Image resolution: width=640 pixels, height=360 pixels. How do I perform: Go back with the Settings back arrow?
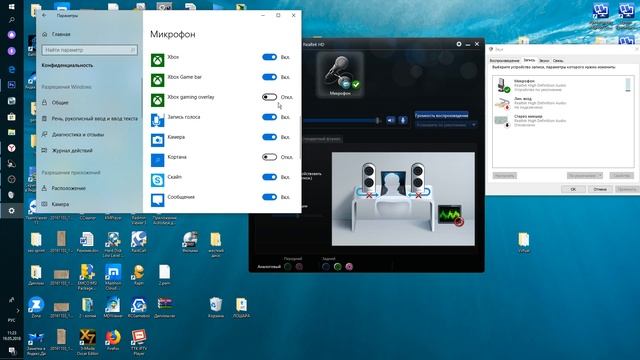pos(44,16)
